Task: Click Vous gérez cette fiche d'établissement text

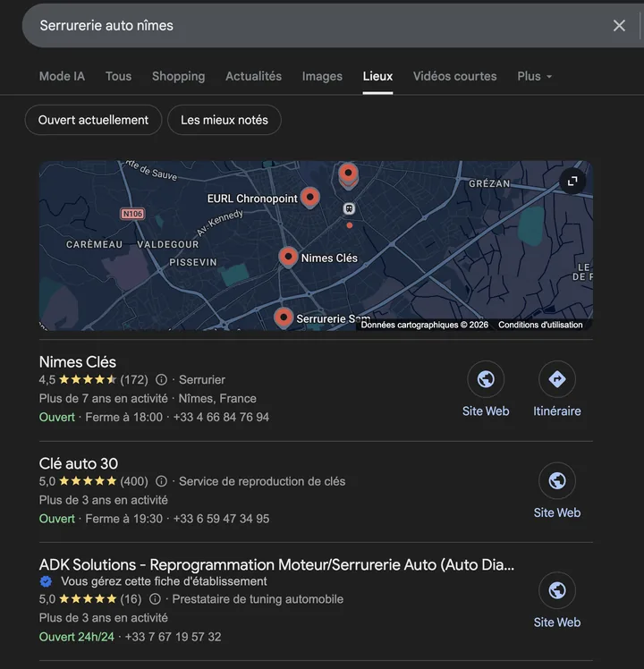Action: coord(164,581)
